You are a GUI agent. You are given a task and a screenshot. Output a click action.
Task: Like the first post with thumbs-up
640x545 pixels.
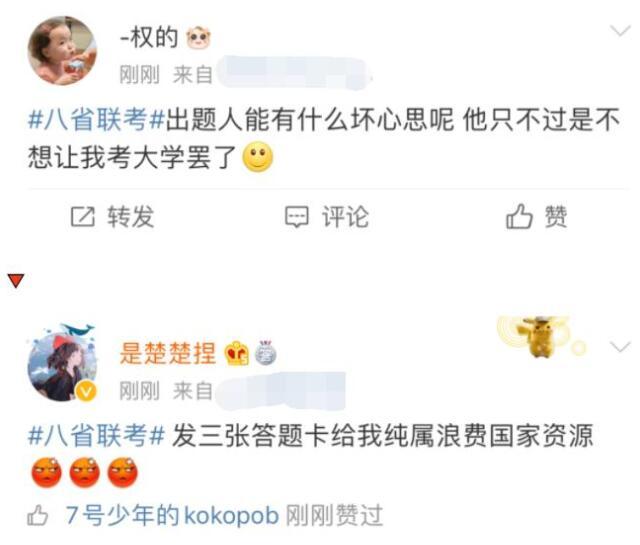tap(519, 216)
